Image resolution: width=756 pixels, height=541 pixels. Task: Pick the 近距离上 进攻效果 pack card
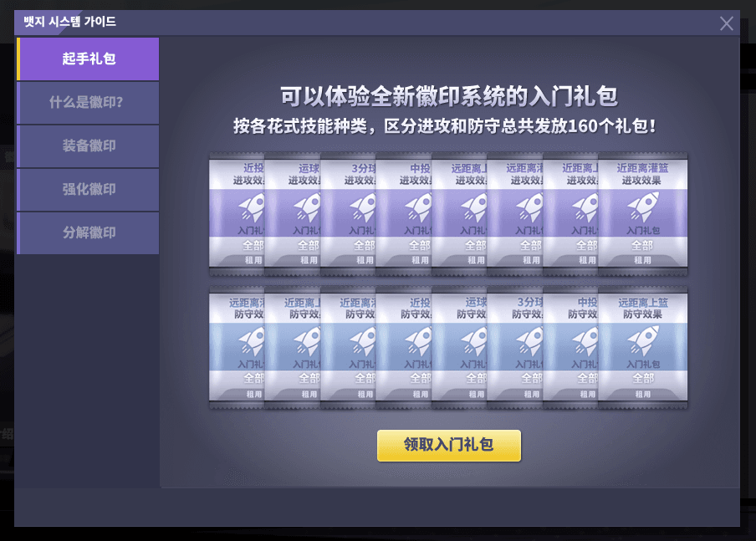point(570,214)
